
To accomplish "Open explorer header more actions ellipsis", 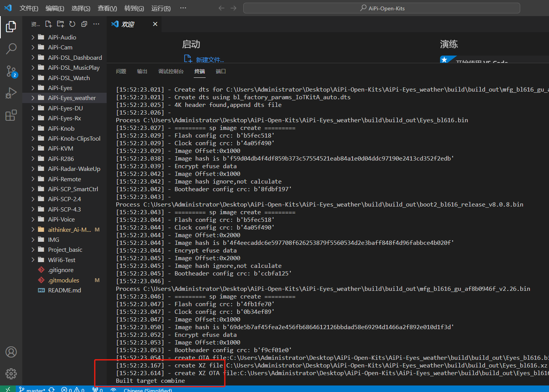I will [96, 24].
